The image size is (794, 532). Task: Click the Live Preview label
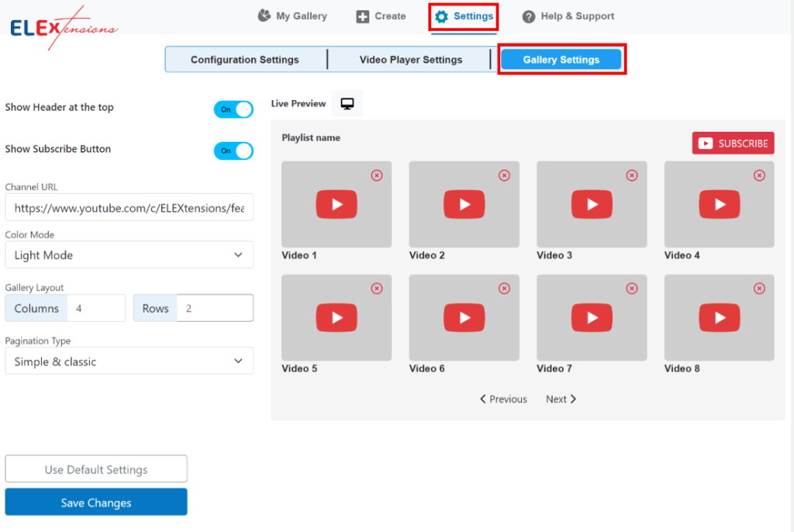(x=299, y=104)
